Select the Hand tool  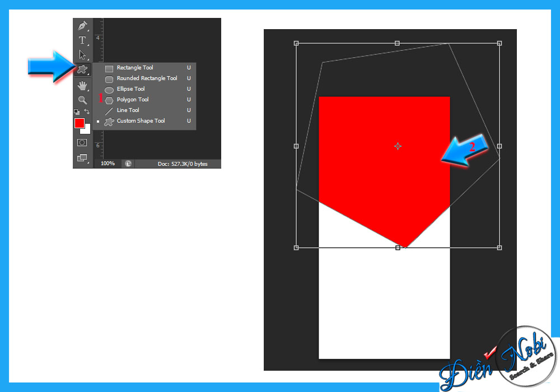click(x=82, y=86)
